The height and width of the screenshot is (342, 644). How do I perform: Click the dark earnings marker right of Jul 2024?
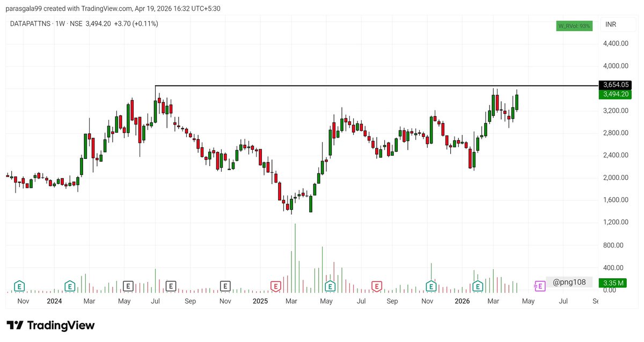(x=171, y=286)
